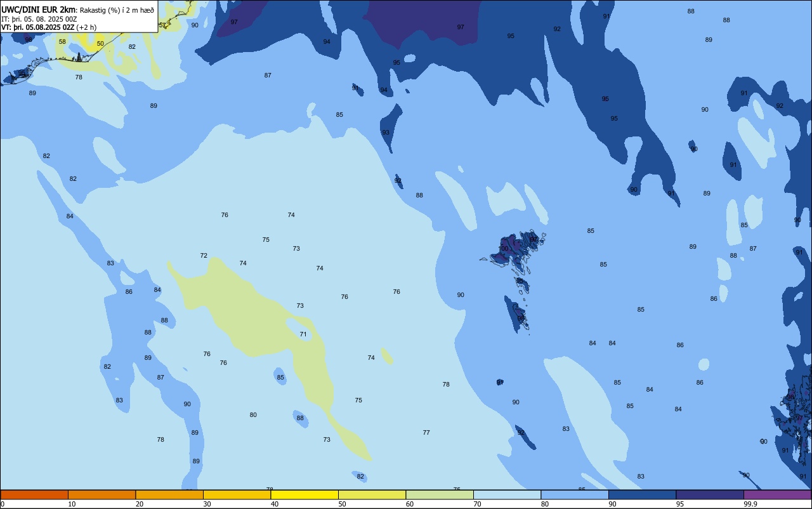
Task: Select the map value '71' in green band
Action: (x=303, y=334)
